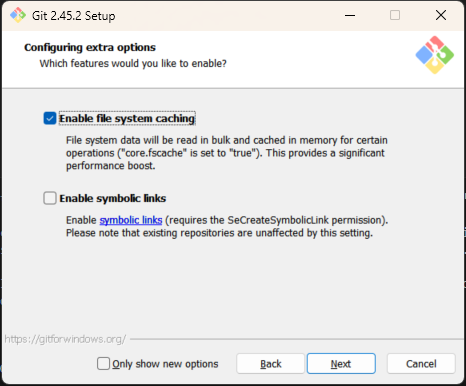Click the SeCreateSymbolicLink permission note

click(x=227, y=226)
